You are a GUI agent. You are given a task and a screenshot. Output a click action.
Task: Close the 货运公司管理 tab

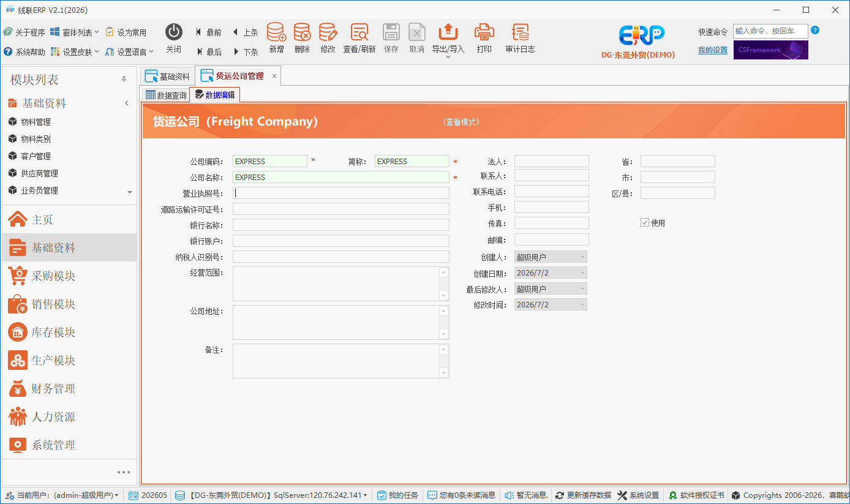tap(274, 77)
